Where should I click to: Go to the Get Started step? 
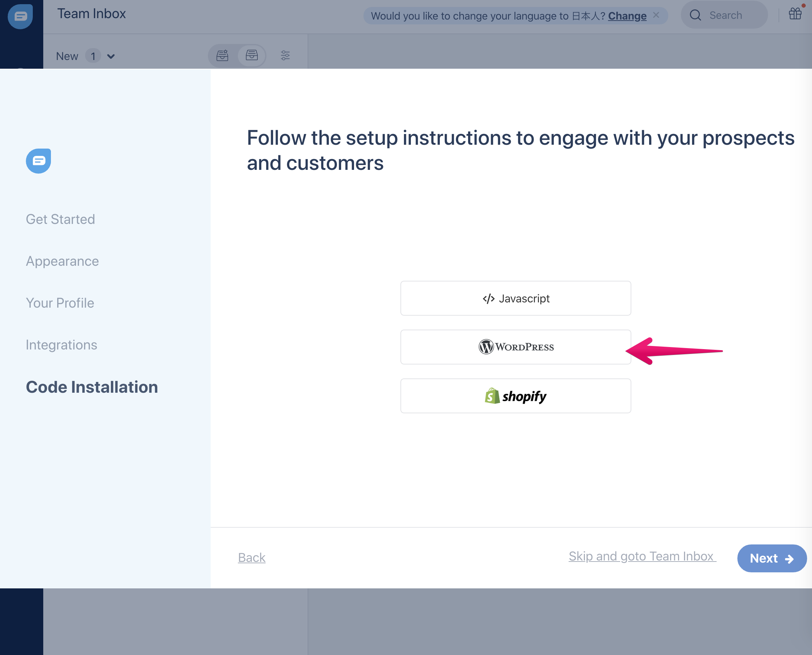60,219
